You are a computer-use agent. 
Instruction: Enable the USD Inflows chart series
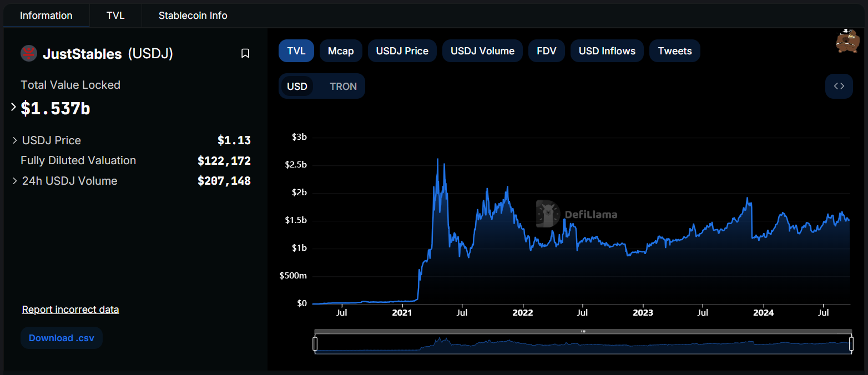pos(607,51)
